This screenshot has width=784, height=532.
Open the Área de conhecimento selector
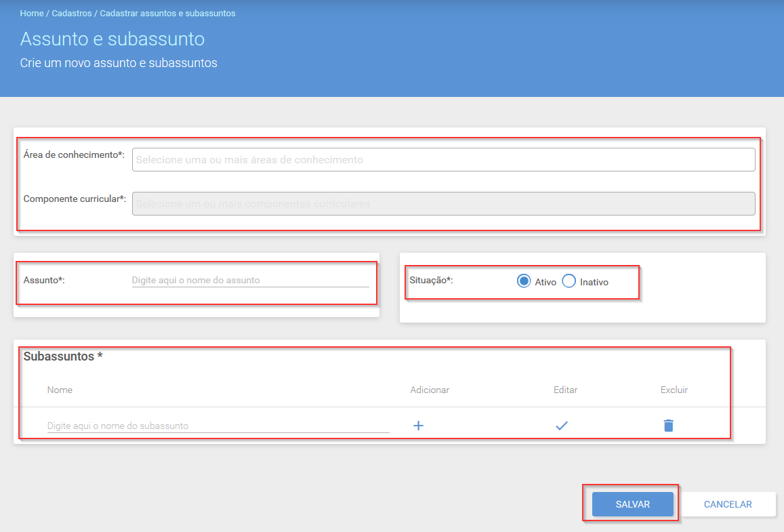pyautogui.click(x=444, y=159)
